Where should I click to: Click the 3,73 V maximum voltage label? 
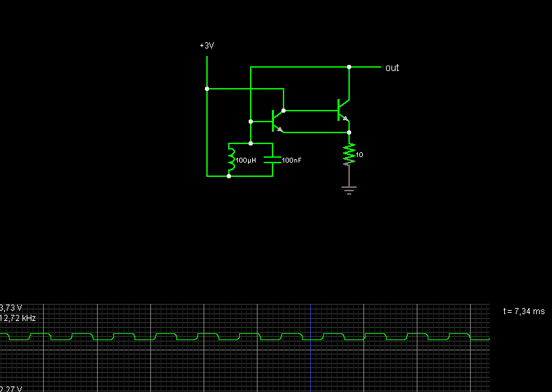click(x=12, y=308)
